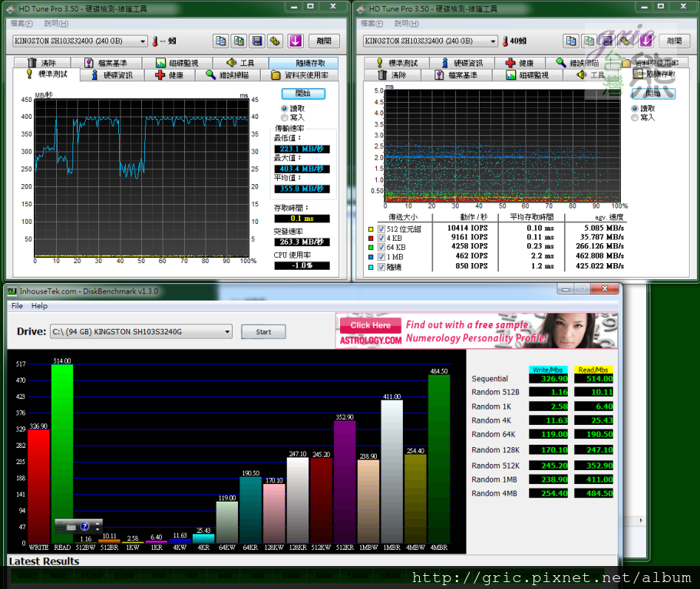700x589 pixels.
Task: Click the 開始 button in left HD Tune window
Action: (303, 94)
